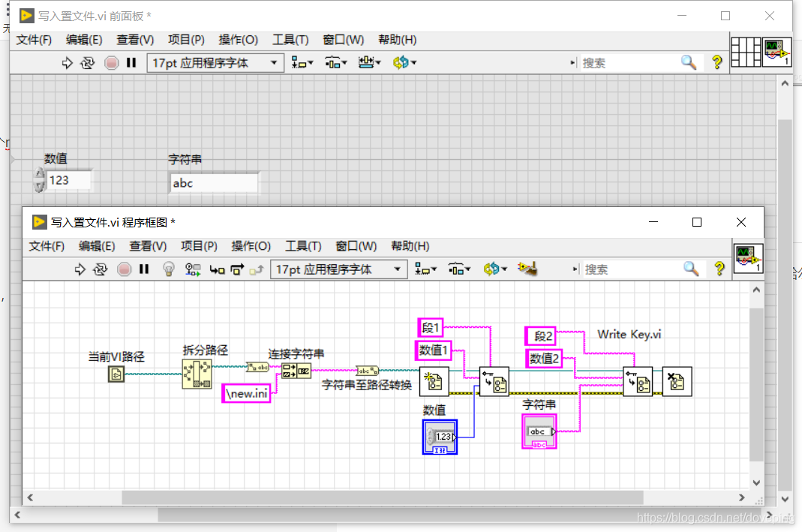This screenshot has height=532, width=802.
Task: Click the Clean Up Diagram broom icon
Action: point(527,269)
